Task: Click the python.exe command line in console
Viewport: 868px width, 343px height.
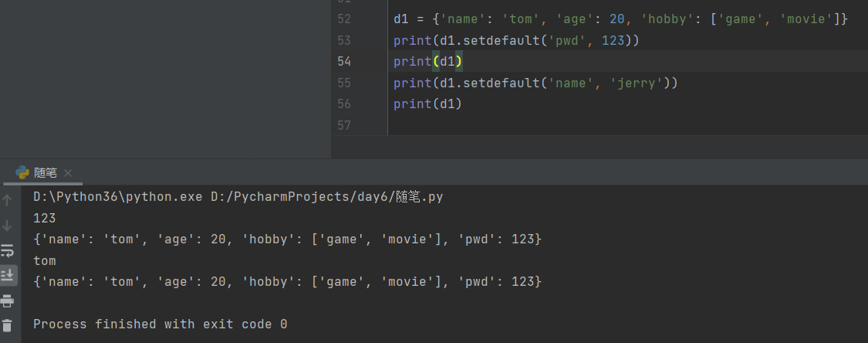Action: coord(238,197)
